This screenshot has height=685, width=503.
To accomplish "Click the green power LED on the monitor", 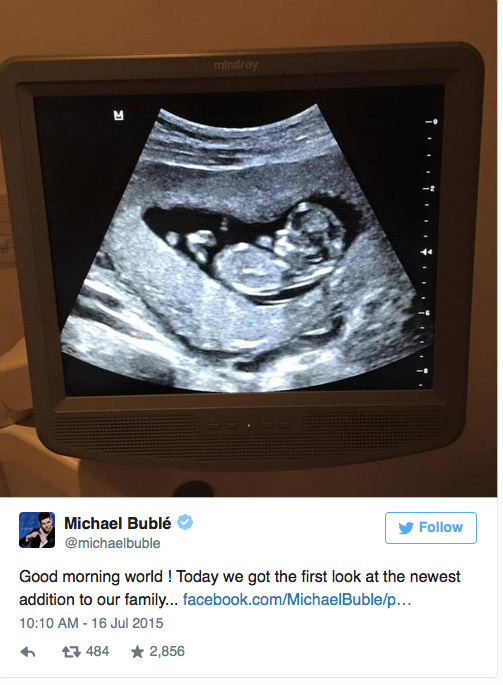I will point(249,425).
